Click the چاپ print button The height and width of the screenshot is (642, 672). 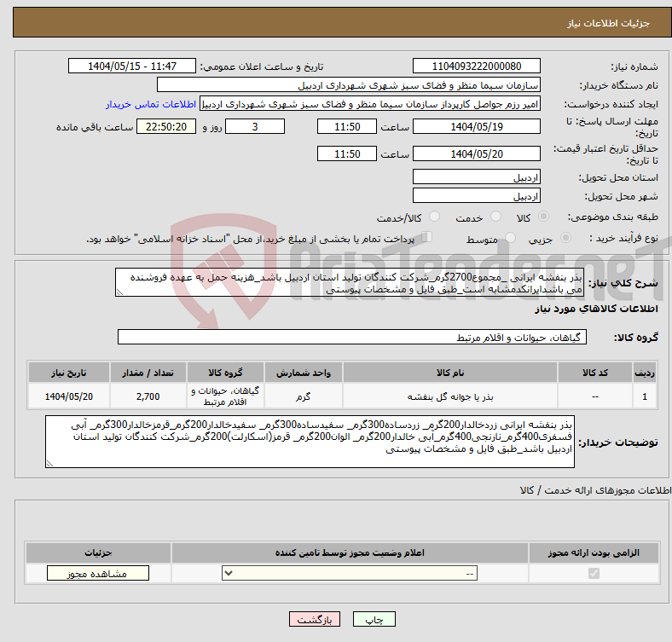(x=374, y=619)
